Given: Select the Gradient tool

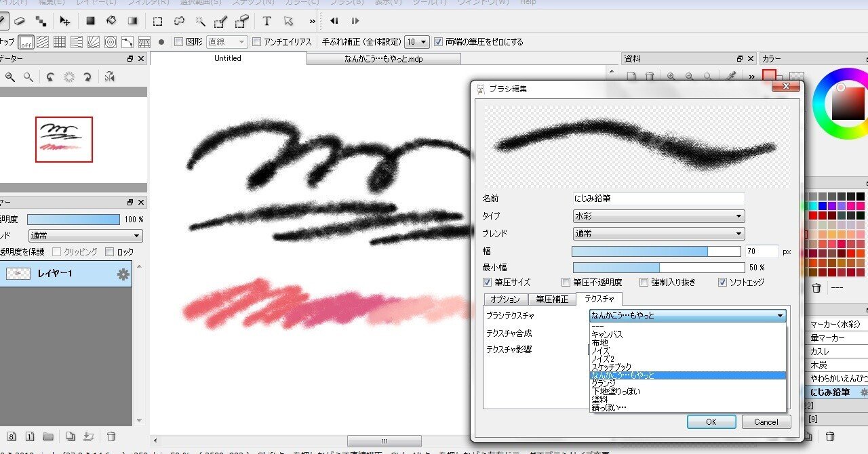Looking at the screenshot, I should [x=133, y=21].
